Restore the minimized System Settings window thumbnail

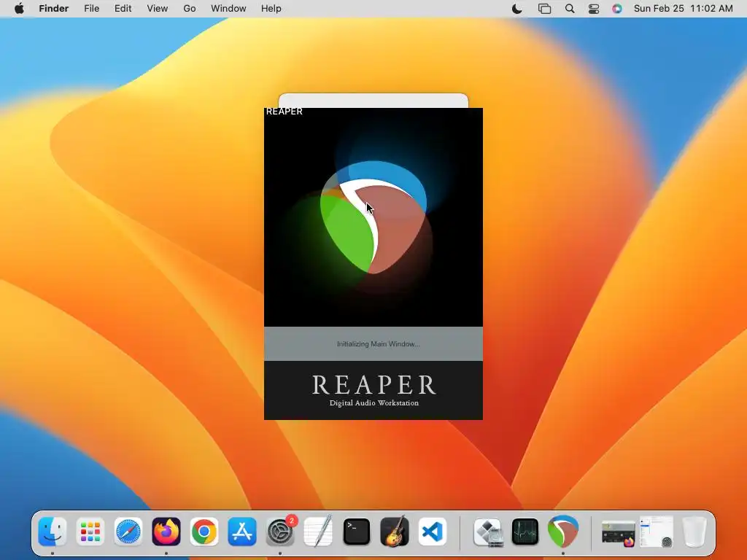click(x=657, y=532)
